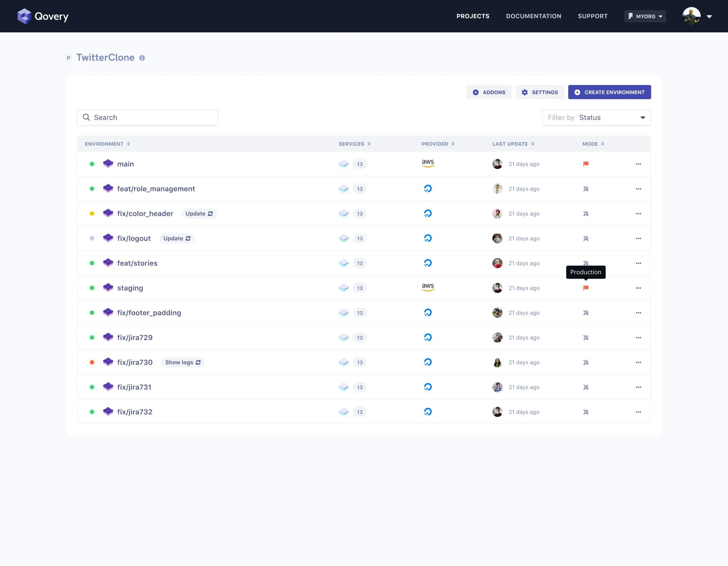Open three-dot menu for fix/jira730
The width and height of the screenshot is (728, 566).
coord(638,362)
